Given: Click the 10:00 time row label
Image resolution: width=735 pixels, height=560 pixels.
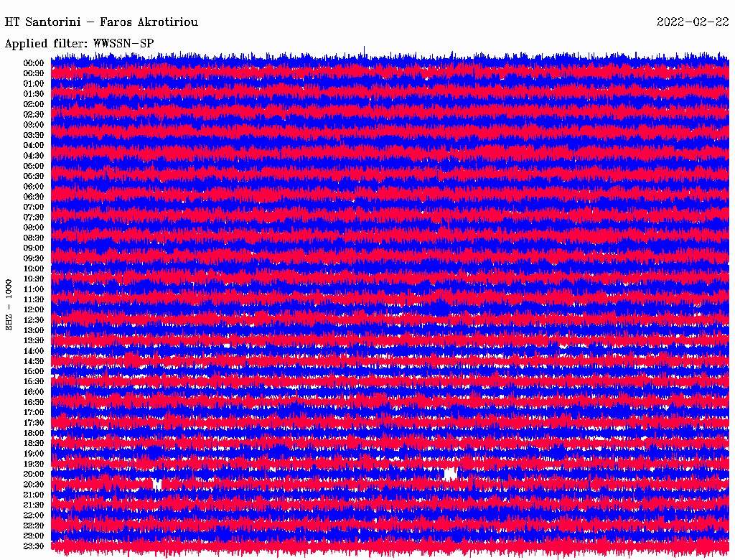Looking at the screenshot, I should [34, 269].
